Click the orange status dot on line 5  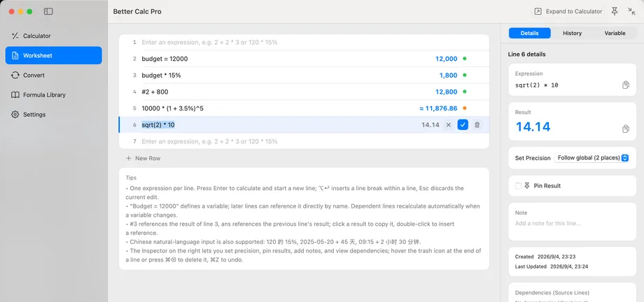[x=465, y=108]
